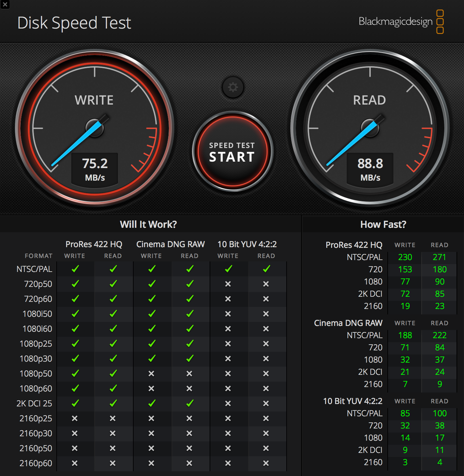
Task: Click 10 Bit YUV 2160 read value 4
Action: click(x=440, y=462)
